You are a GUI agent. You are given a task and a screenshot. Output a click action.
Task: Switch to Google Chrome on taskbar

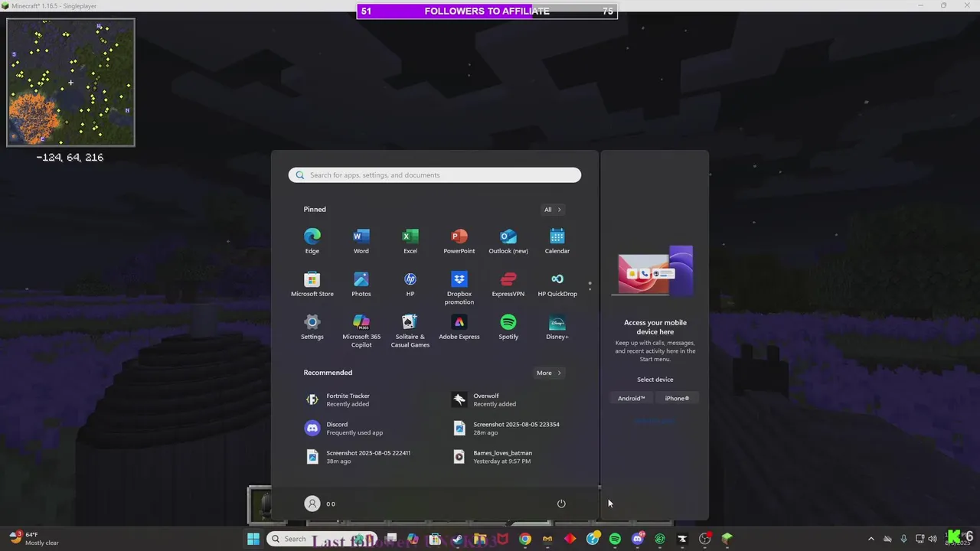point(524,539)
